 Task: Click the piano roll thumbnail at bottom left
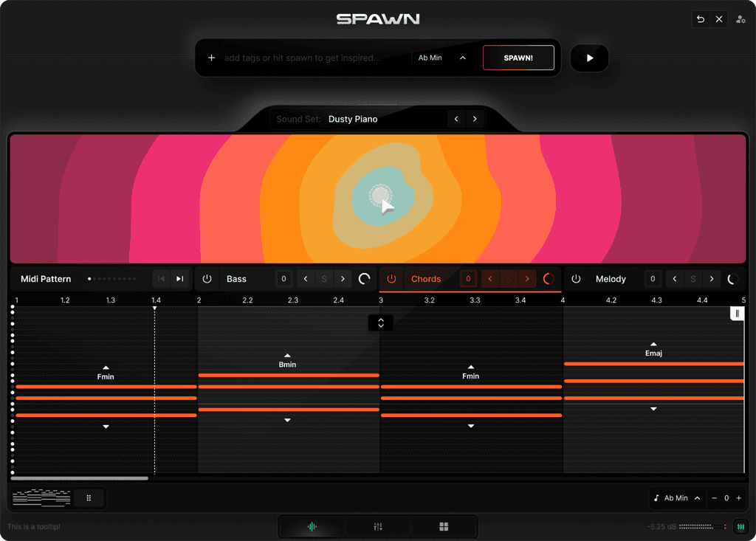tap(41, 497)
